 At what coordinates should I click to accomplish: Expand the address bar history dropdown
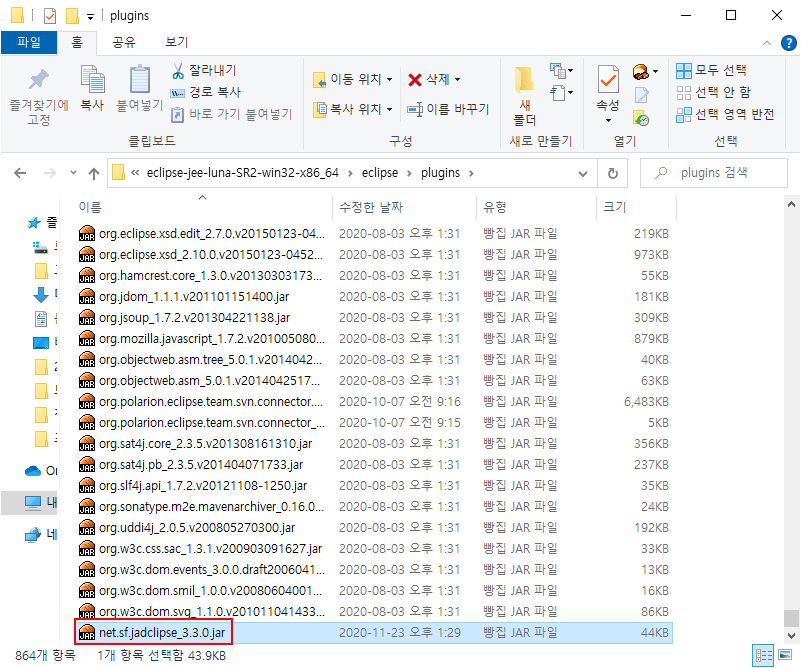[x=582, y=174]
